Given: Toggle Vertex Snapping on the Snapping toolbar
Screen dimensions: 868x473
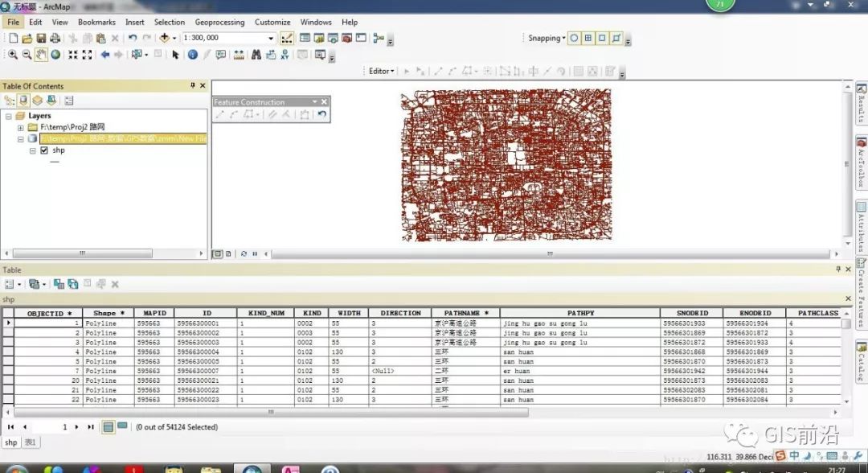Looking at the screenshot, I should pyautogui.click(x=602, y=39).
